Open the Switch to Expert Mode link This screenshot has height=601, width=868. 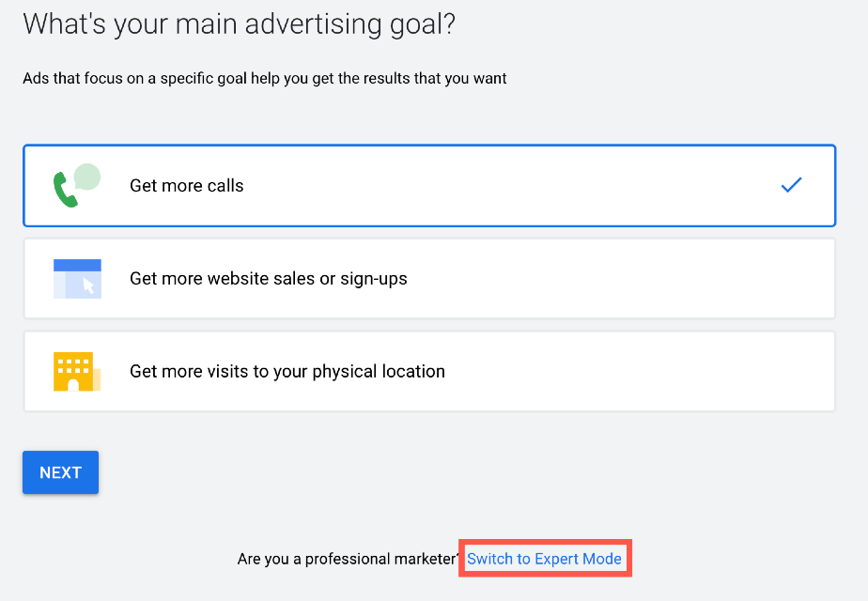coord(544,559)
